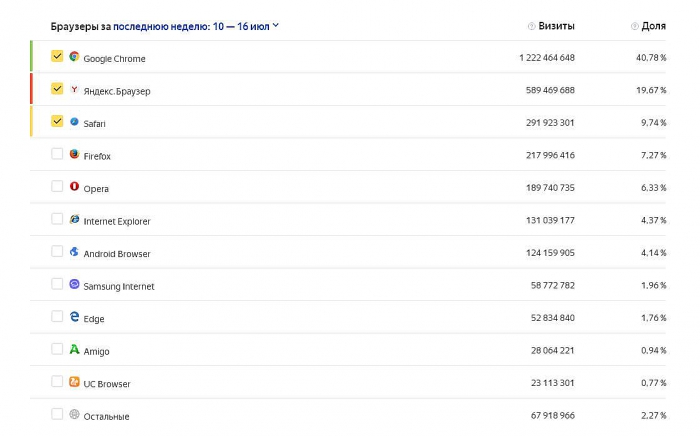The height and width of the screenshot is (436, 700).
Task: Click the Яндекс.Браузер logo icon
Action: (74, 89)
